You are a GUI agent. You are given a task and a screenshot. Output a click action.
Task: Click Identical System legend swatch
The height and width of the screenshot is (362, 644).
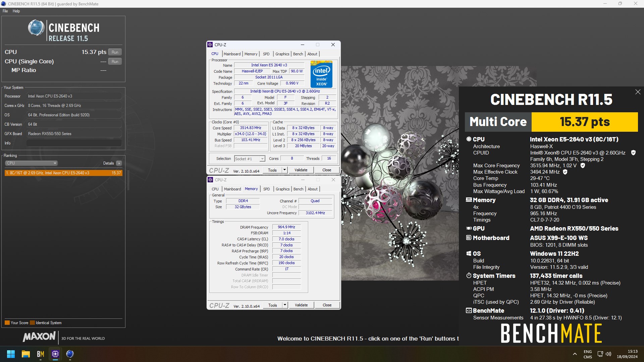tap(32, 323)
